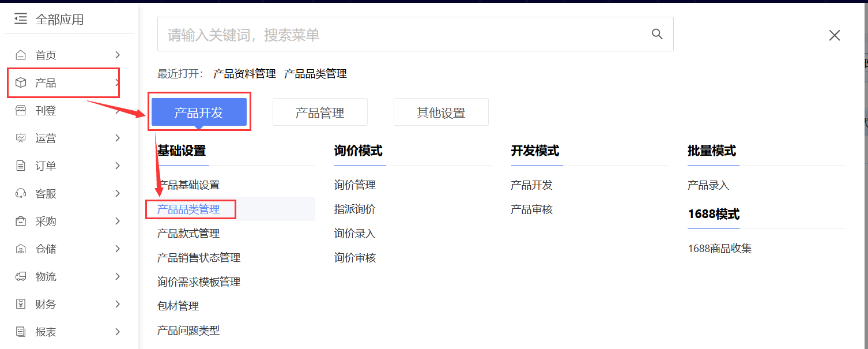Image resolution: width=868 pixels, height=349 pixels.
Task: Click the 全部应用 apps menu icon
Action: click(20, 18)
